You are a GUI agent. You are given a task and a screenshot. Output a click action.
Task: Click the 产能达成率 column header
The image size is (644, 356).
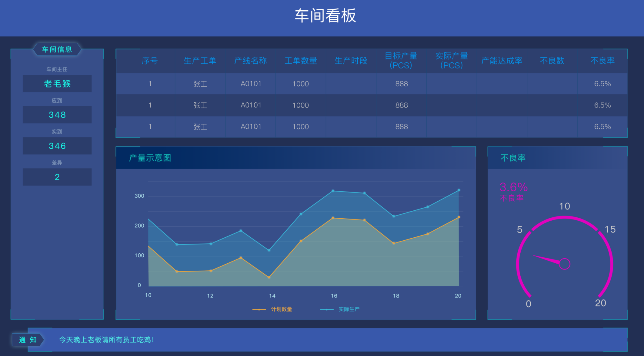(x=502, y=61)
